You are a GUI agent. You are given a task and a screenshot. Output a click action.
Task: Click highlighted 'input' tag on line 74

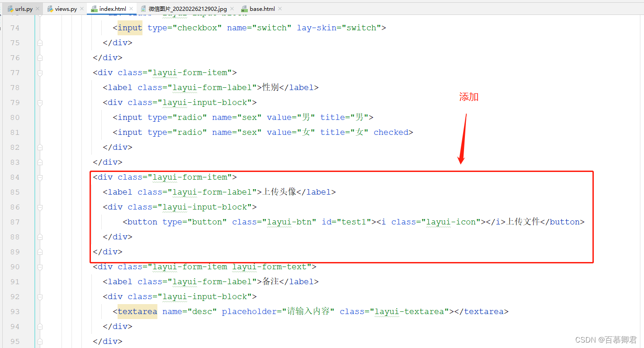[130, 28]
